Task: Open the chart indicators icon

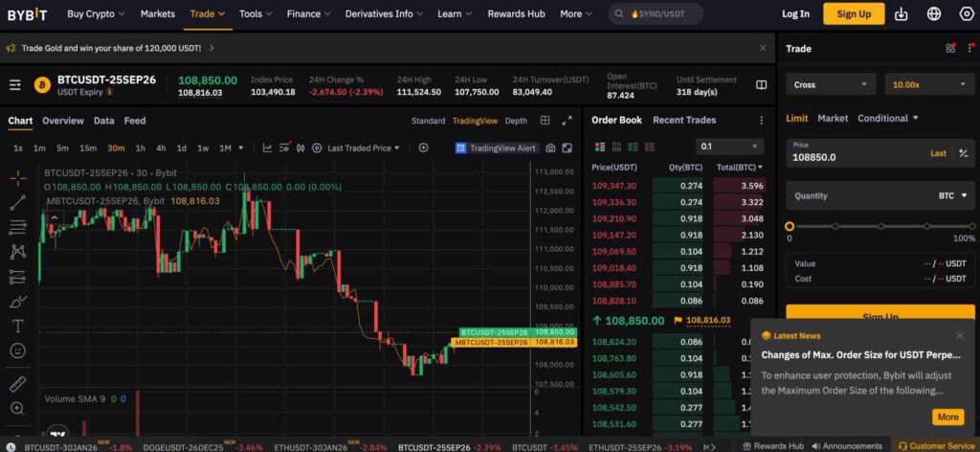Action: (x=268, y=148)
